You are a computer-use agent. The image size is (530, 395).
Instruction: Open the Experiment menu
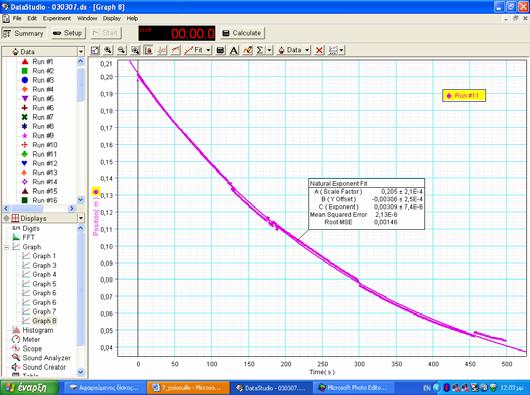[57, 18]
